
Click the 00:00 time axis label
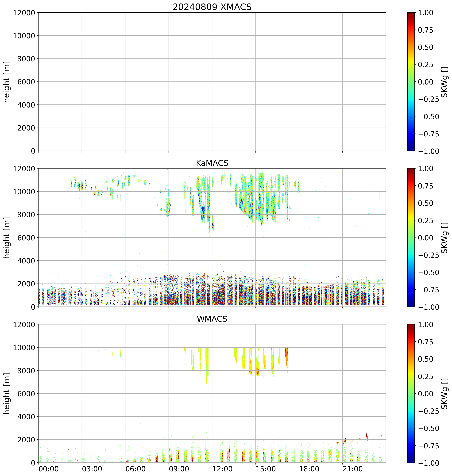tap(49, 469)
